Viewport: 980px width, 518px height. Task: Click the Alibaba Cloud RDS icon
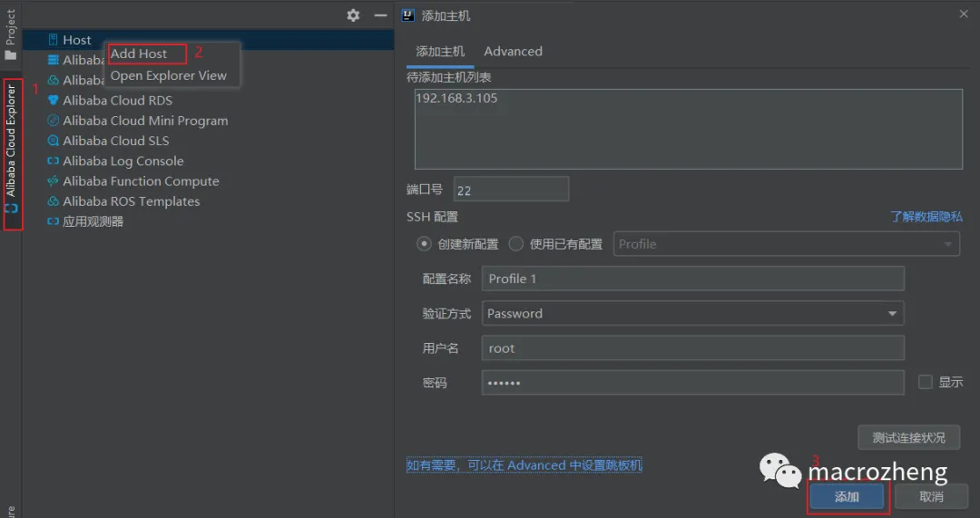point(54,101)
